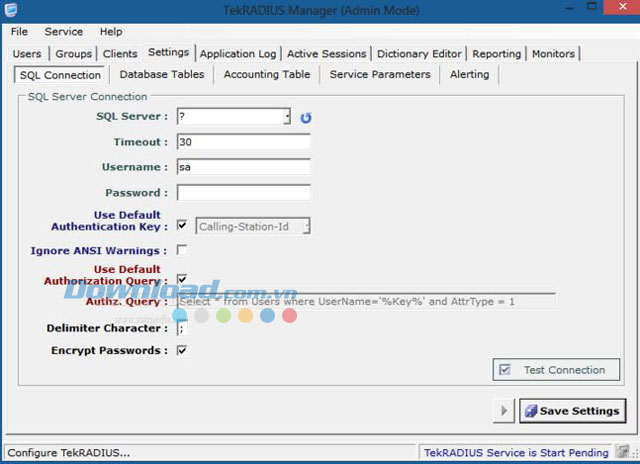
Task: Switch to the Reporting tab
Action: click(496, 53)
